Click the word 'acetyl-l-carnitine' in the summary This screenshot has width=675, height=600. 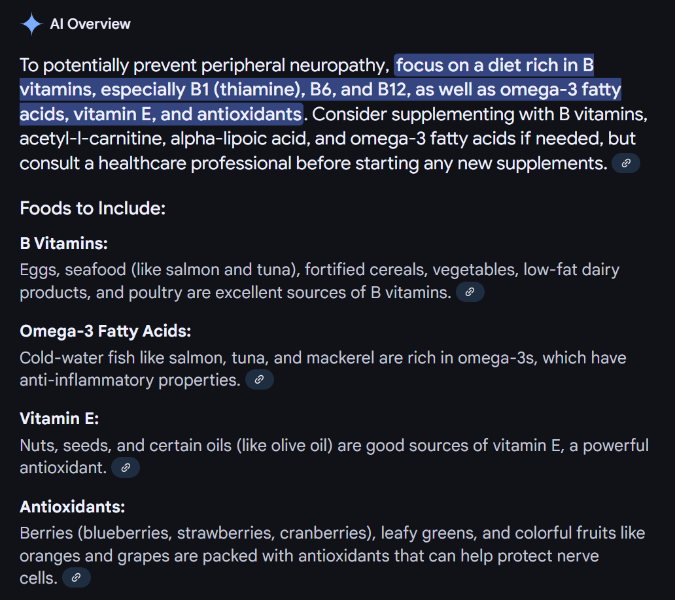coord(93,139)
